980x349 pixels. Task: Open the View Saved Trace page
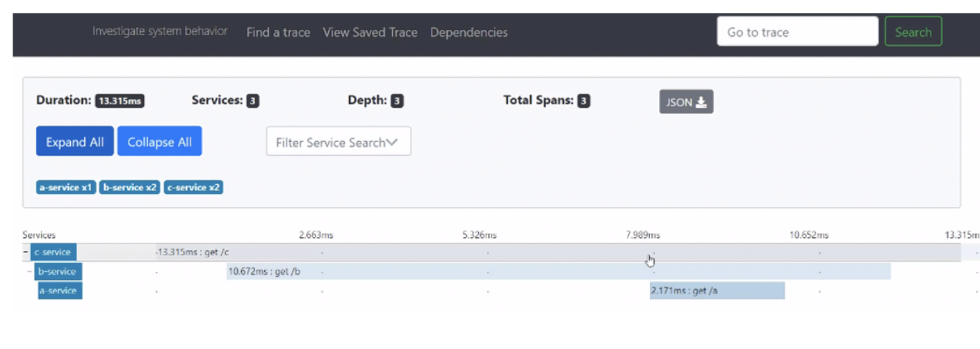coord(370,33)
